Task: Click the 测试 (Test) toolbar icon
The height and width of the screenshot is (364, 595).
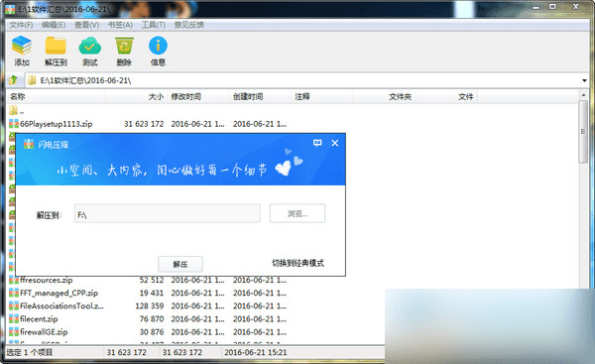Action: pyautogui.click(x=89, y=46)
